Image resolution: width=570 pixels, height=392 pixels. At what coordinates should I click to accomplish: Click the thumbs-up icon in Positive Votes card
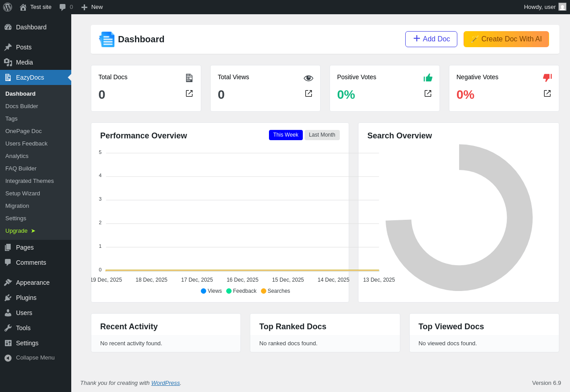428,78
